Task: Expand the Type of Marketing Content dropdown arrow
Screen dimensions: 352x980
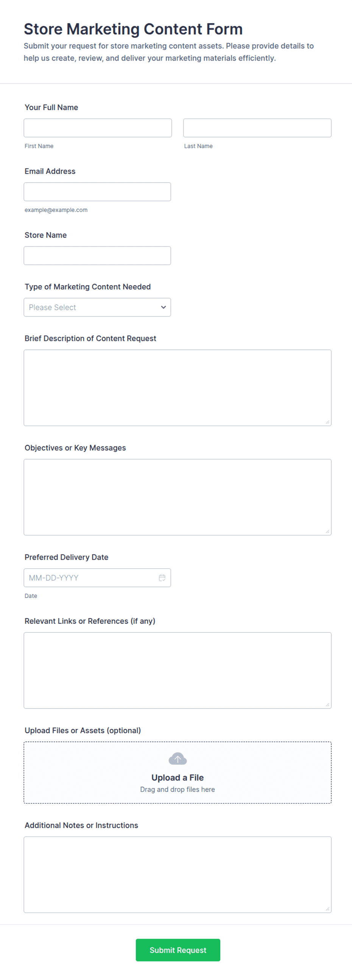Action: point(164,307)
